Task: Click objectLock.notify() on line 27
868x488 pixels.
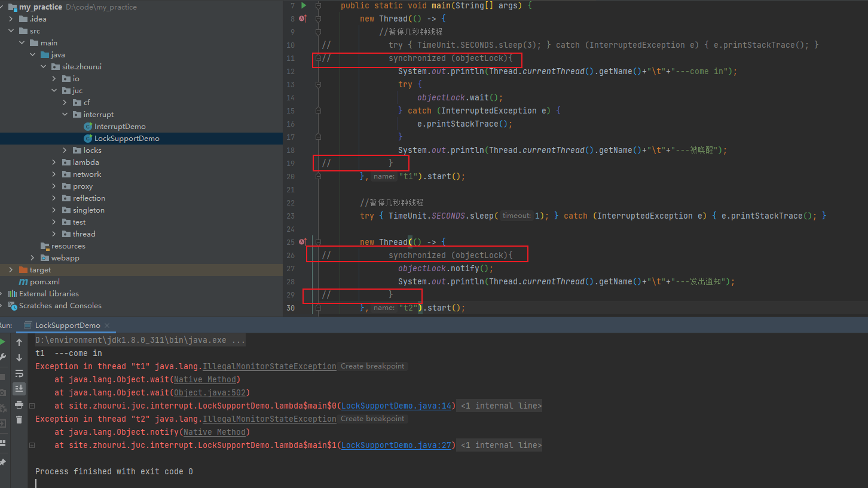Action: (446, 269)
